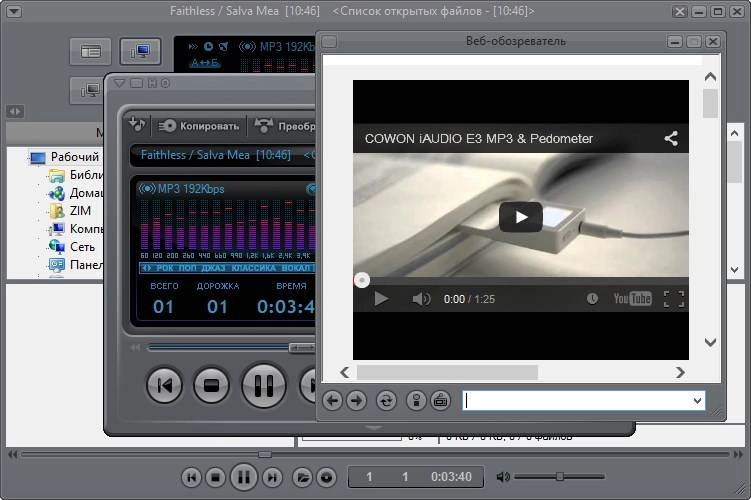Click equalizer preset left-right arrows icon
This screenshot has width=751, height=500.
point(147,268)
